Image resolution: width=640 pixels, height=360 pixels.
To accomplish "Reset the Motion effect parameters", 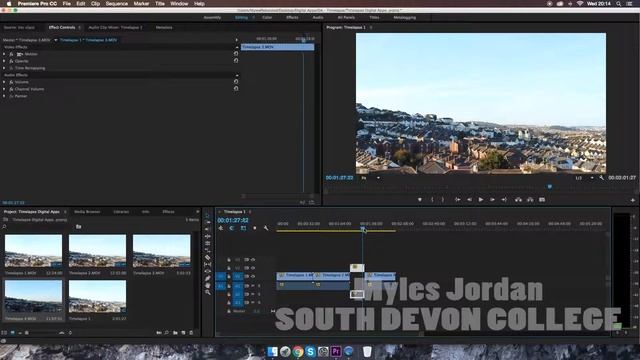I will click(236, 53).
